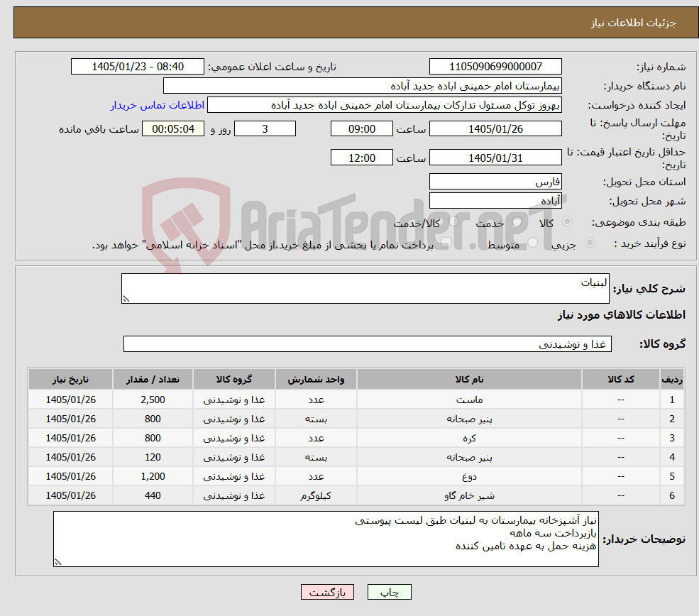The image size is (699, 616).
Task: Select the کالا/خدمت radio button
Action: point(453,221)
